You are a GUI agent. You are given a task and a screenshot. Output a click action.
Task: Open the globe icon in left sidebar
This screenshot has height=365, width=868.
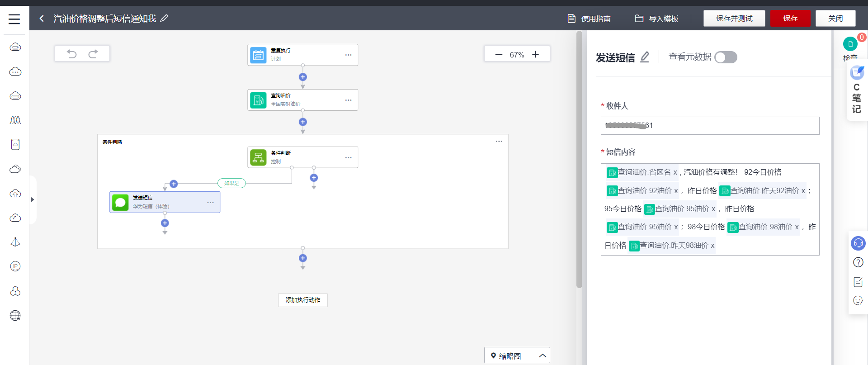(15, 315)
